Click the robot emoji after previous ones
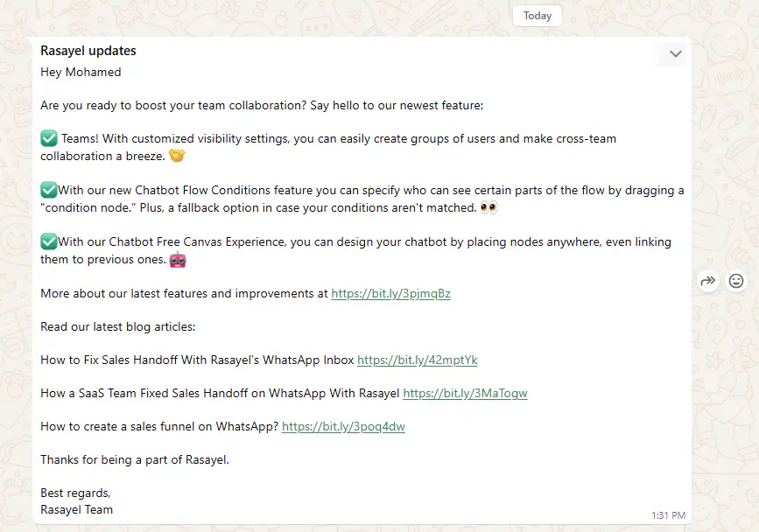This screenshot has width=759, height=532. point(178,260)
